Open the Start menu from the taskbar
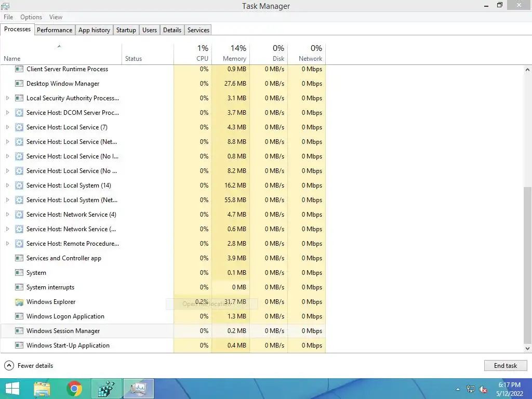The height and width of the screenshot is (399, 532). [12, 389]
